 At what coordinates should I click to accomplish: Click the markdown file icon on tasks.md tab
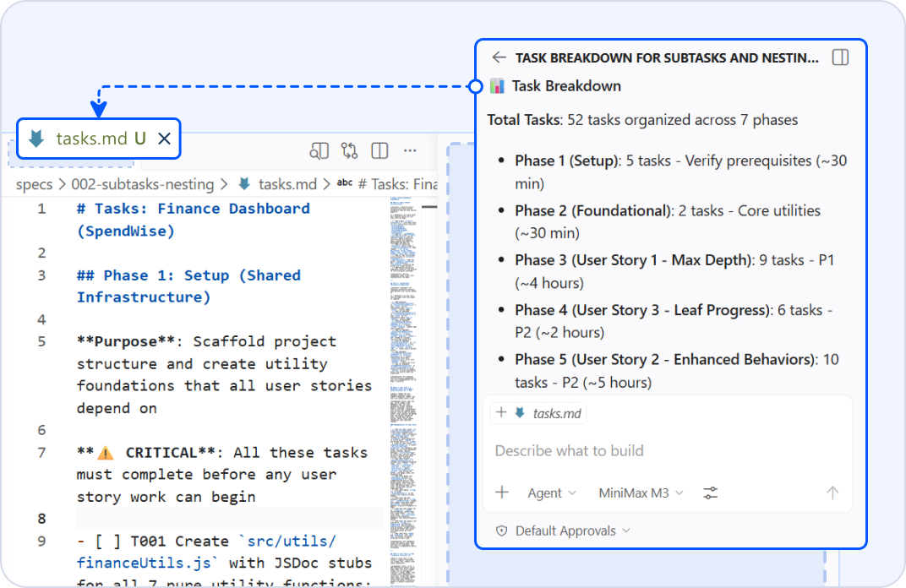[x=36, y=139]
